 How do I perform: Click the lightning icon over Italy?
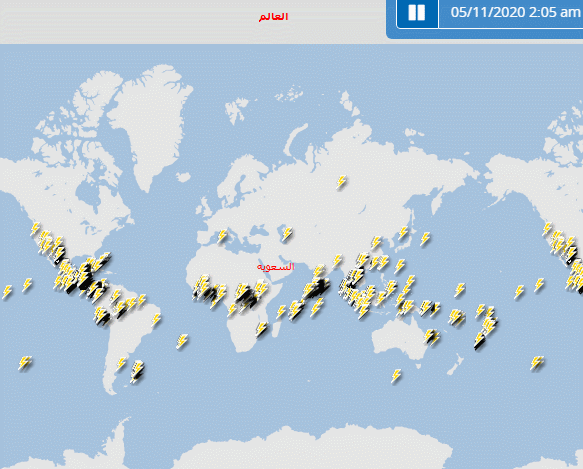[x=222, y=237]
